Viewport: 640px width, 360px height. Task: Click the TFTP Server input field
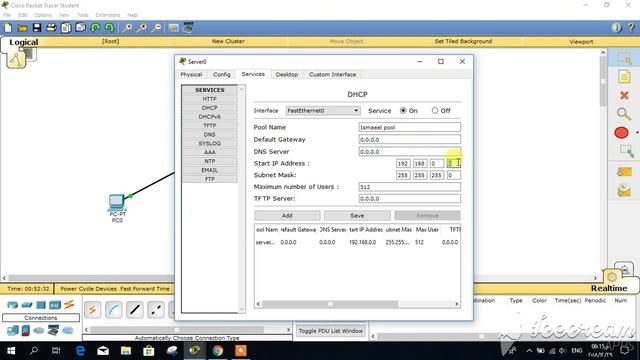tap(410, 199)
